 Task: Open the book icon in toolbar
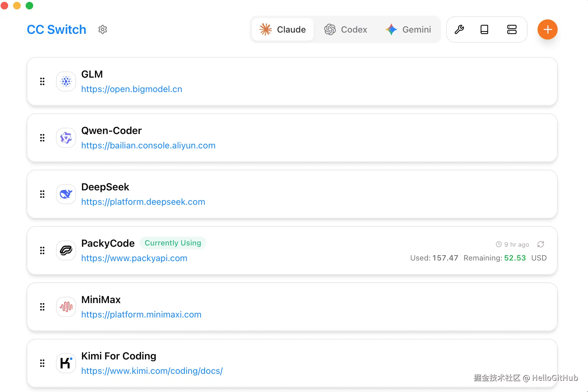pyautogui.click(x=484, y=29)
